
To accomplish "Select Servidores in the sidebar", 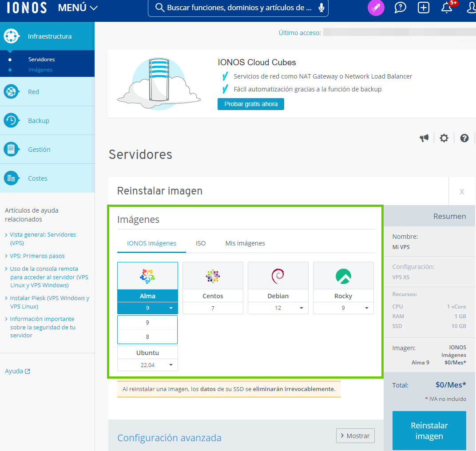I will (42, 59).
